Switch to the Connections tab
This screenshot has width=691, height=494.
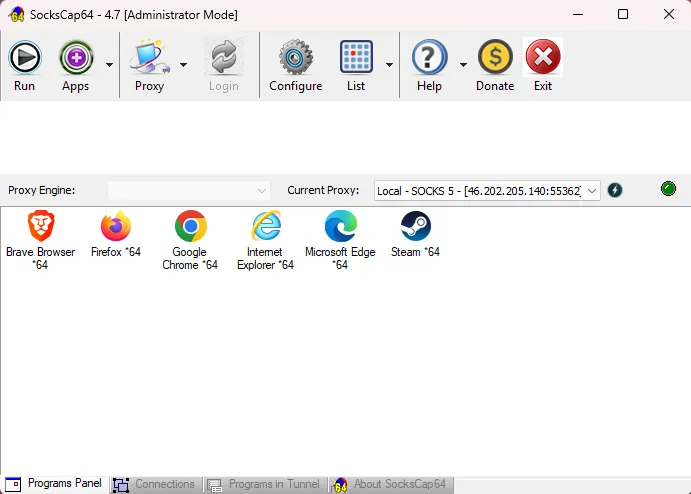click(x=155, y=484)
